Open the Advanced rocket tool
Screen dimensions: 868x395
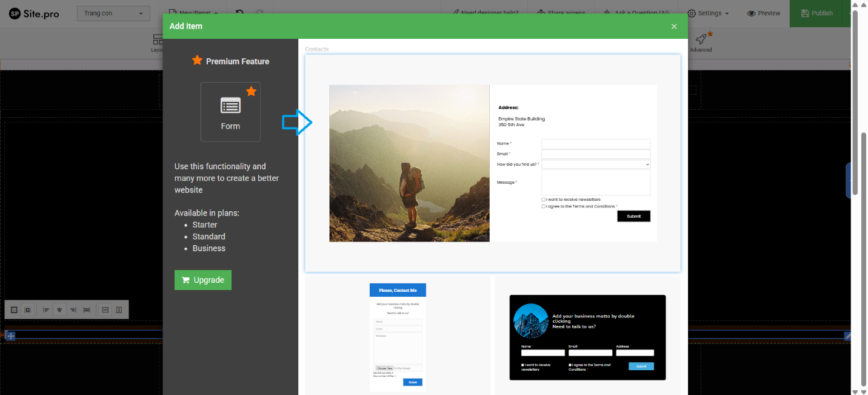(x=701, y=41)
